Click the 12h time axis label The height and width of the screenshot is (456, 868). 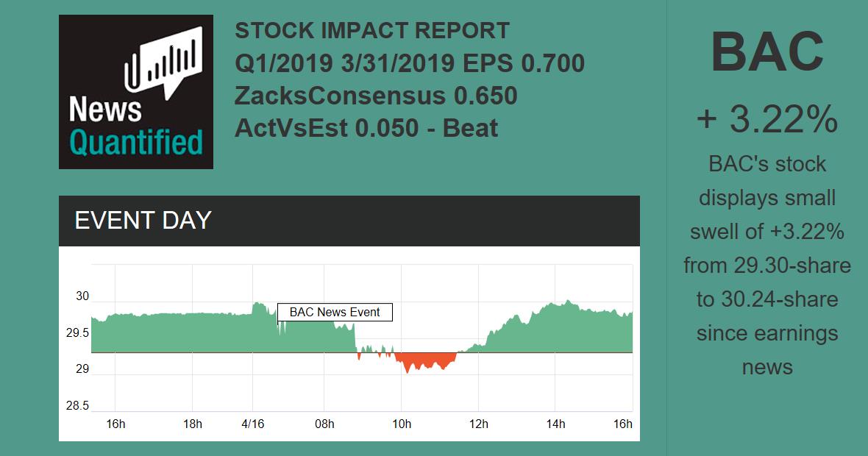click(x=478, y=424)
